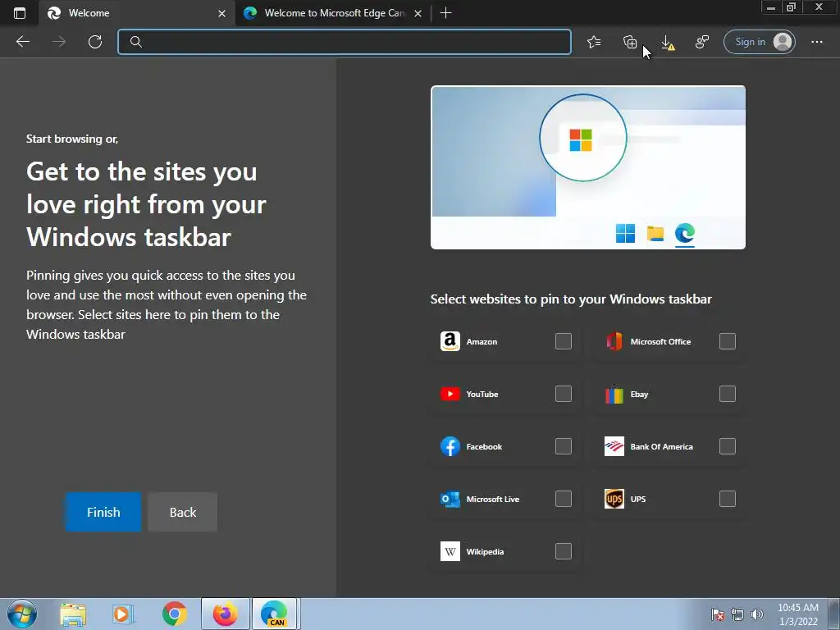Open the Windows Start orb
Screen dimensions: 840x630
tap(22, 614)
